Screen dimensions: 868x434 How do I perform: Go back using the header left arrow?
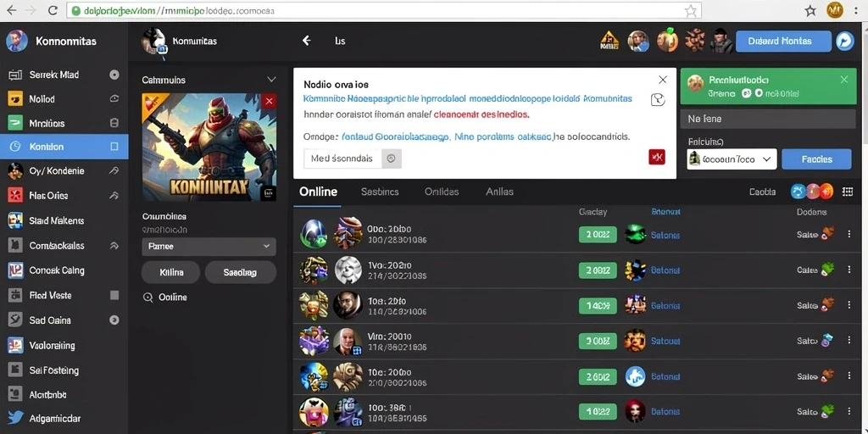point(306,41)
